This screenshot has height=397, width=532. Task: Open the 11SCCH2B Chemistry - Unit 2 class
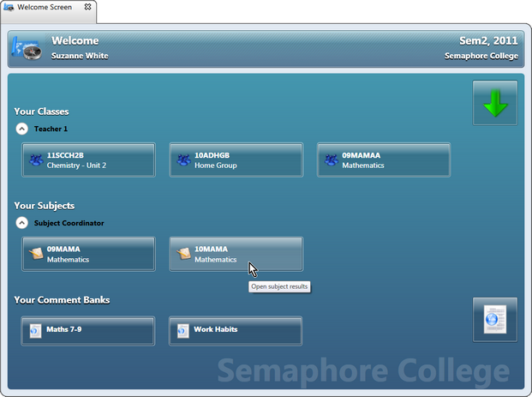(88, 160)
